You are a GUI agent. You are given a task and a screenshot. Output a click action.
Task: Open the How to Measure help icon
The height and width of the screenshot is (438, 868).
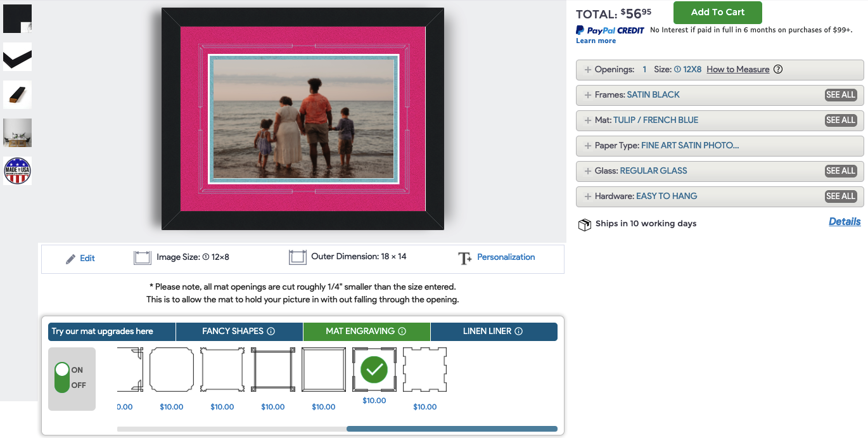[778, 70]
